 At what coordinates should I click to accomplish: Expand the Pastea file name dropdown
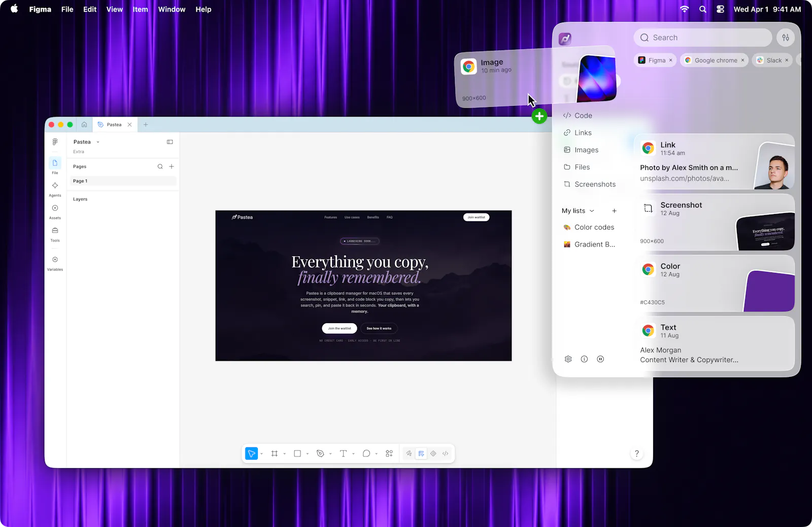pyautogui.click(x=98, y=142)
